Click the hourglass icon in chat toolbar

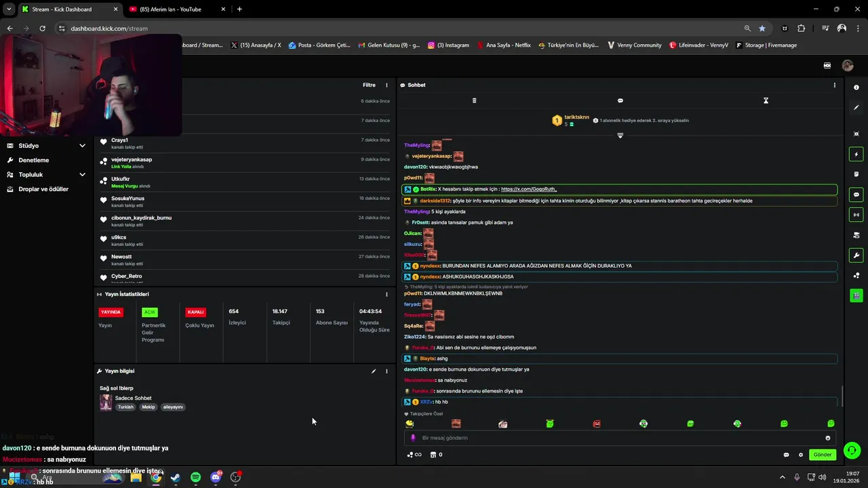[766, 100]
